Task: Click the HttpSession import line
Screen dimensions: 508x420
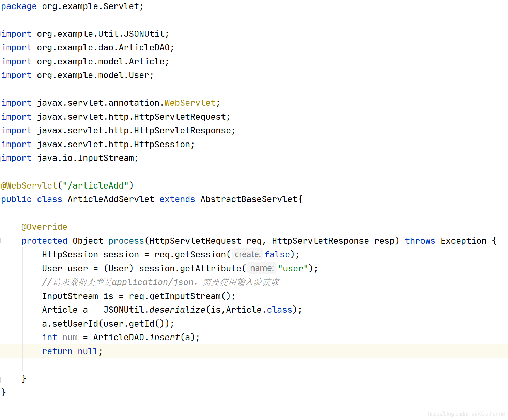Action: (98, 144)
